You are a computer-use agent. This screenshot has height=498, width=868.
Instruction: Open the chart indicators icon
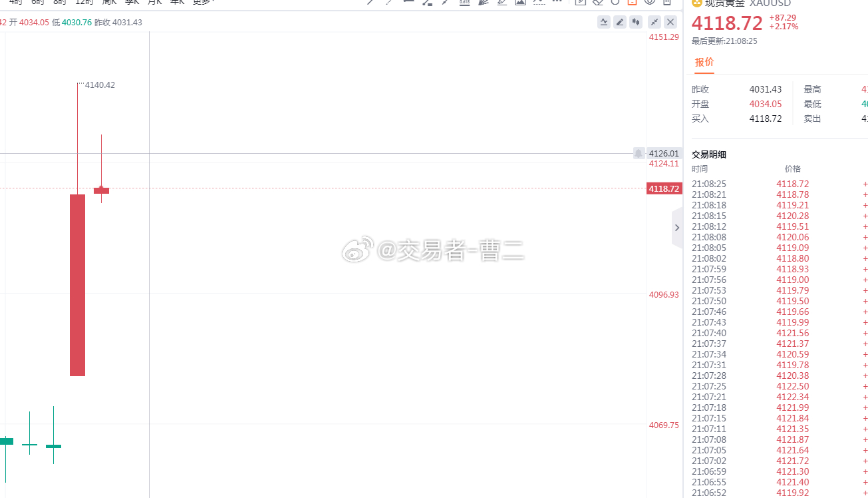coord(603,22)
